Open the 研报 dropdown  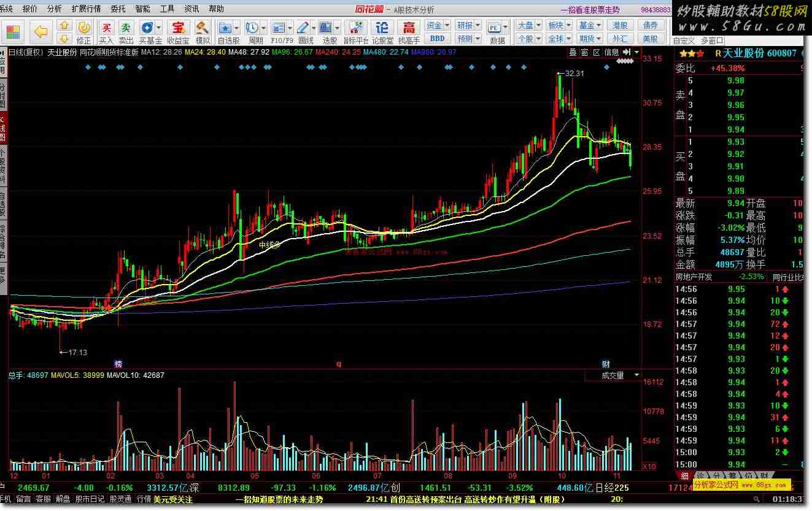pos(469,25)
